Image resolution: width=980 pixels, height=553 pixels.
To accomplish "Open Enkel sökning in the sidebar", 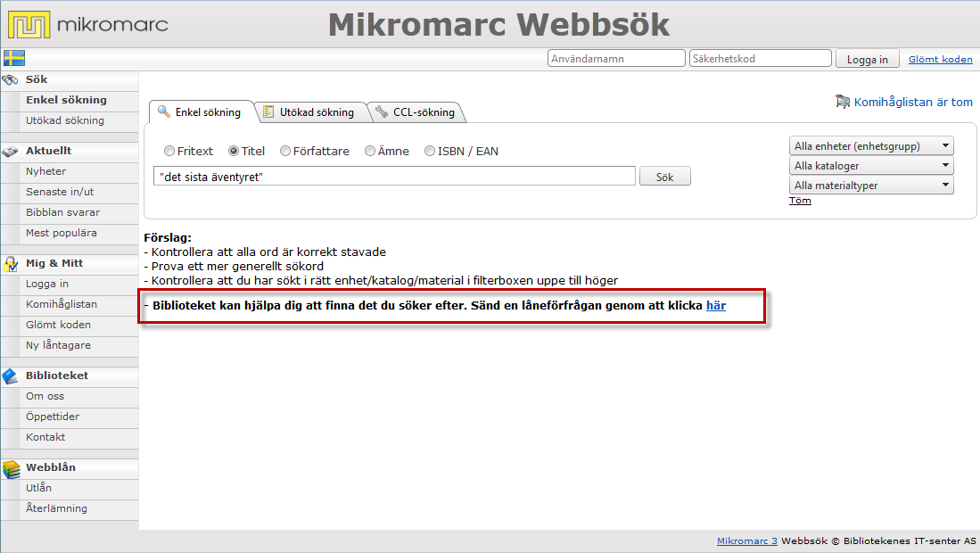I will [x=66, y=100].
